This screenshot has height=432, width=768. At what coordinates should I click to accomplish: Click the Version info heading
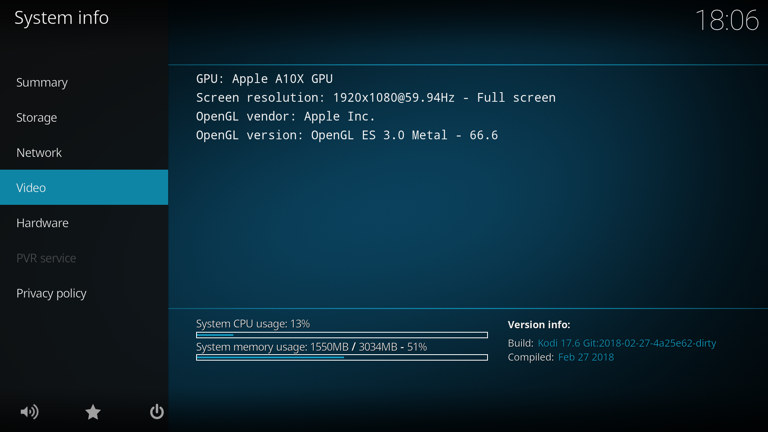pyautogui.click(x=539, y=325)
